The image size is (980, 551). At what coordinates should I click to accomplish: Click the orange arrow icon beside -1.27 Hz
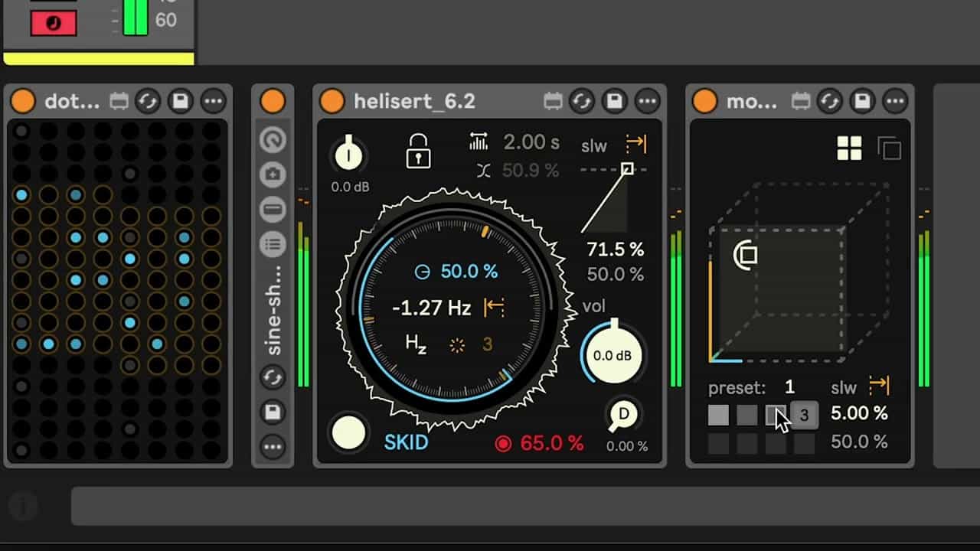pyautogui.click(x=495, y=308)
